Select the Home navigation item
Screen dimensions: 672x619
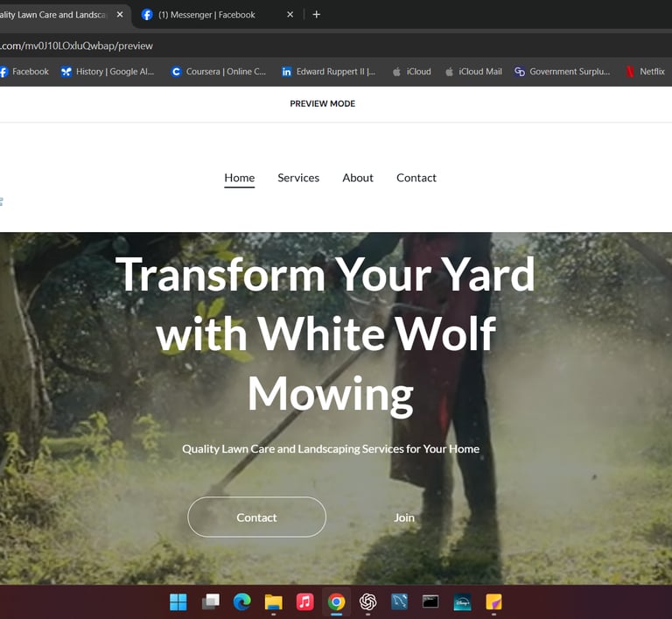point(240,178)
